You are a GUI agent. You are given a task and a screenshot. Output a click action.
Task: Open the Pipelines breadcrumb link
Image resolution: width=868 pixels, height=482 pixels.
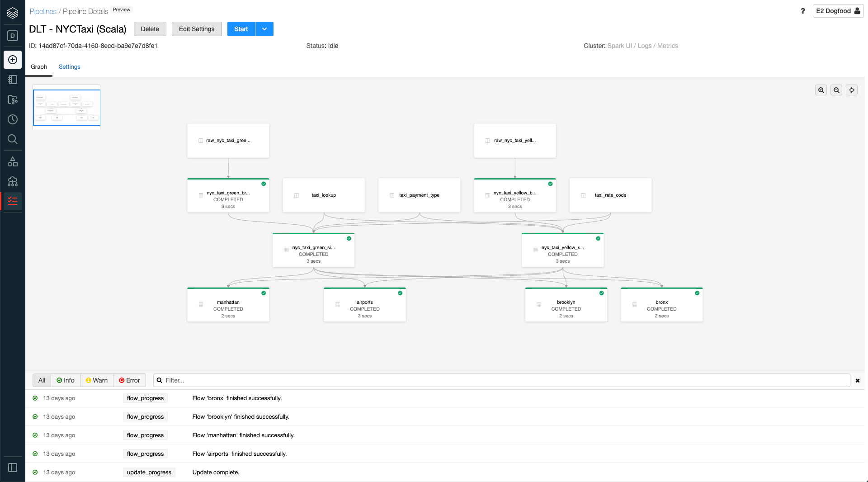point(43,11)
